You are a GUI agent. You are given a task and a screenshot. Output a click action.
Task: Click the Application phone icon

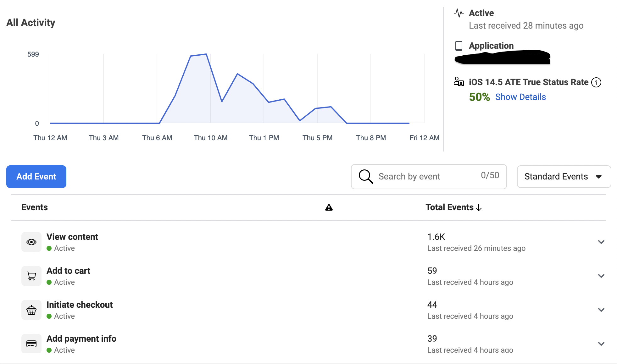coord(459,46)
